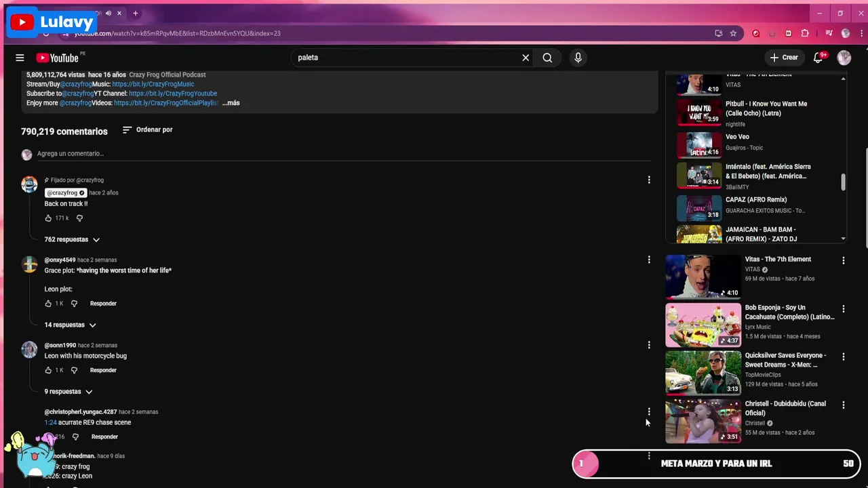Open the YouTube hamburger guide menu

[x=20, y=58]
